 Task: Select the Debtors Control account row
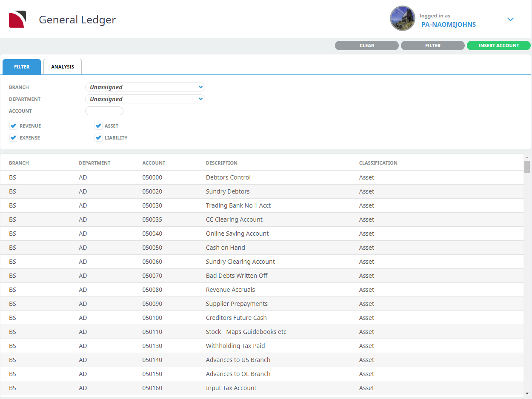[228, 177]
